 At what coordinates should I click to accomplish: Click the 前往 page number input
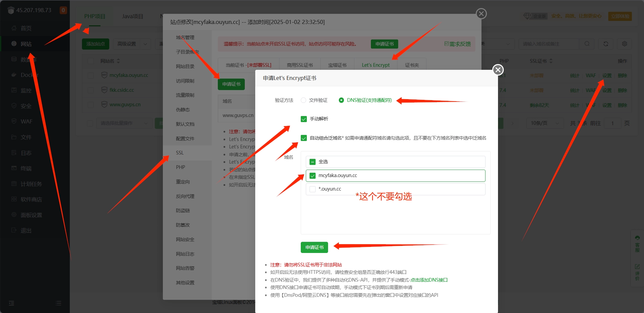point(612,123)
